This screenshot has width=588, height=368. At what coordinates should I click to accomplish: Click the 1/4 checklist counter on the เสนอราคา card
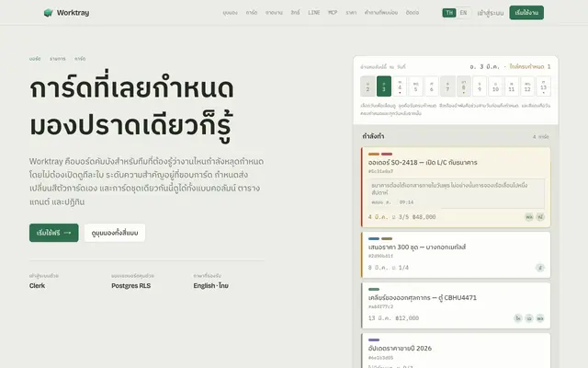[x=401, y=268]
